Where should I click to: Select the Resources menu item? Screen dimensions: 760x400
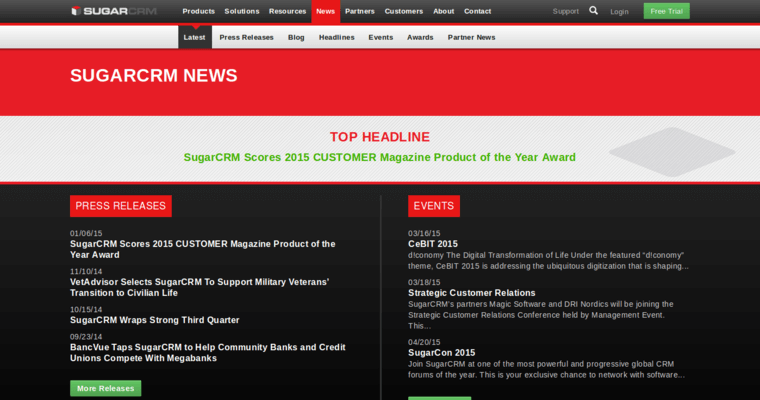[287, 11]
